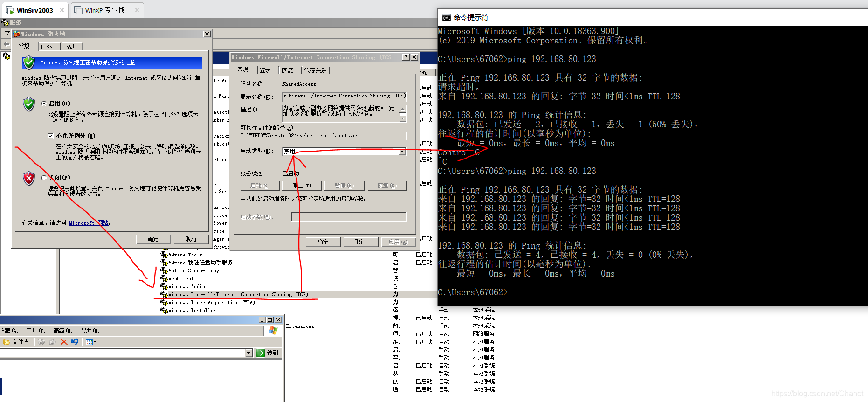
Task: Click the Windows Audio service gear icon
Action: [164, 286]
